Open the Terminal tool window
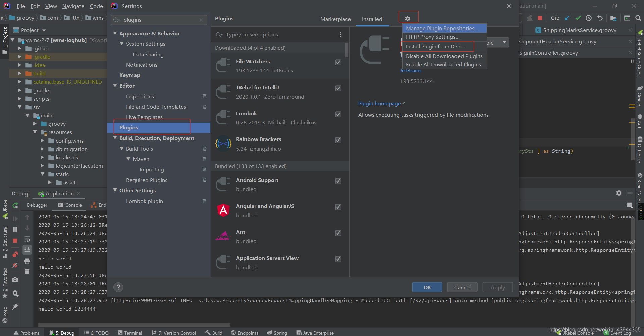The height and width of the screenshot is (336, 644). click(x=130, y=333)
